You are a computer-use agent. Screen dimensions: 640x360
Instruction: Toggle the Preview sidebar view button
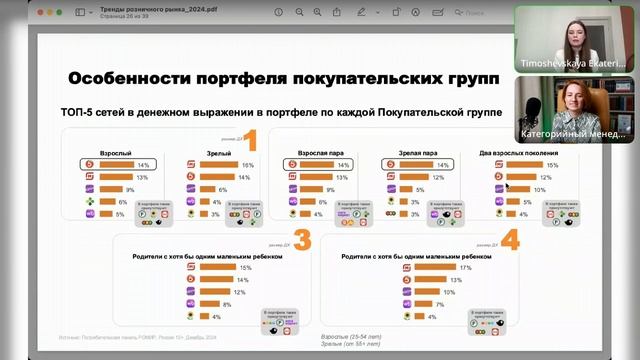[x=80, y=12]
